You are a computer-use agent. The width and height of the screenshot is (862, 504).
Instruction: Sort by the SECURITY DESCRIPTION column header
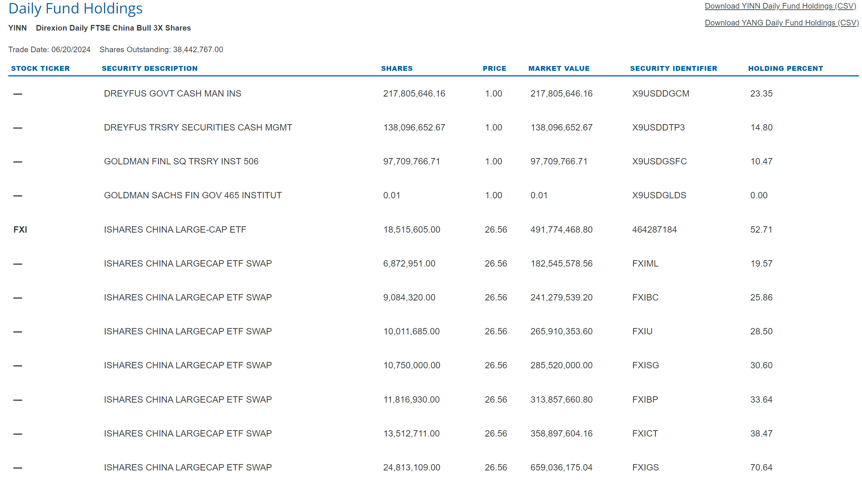click(150, 68)
